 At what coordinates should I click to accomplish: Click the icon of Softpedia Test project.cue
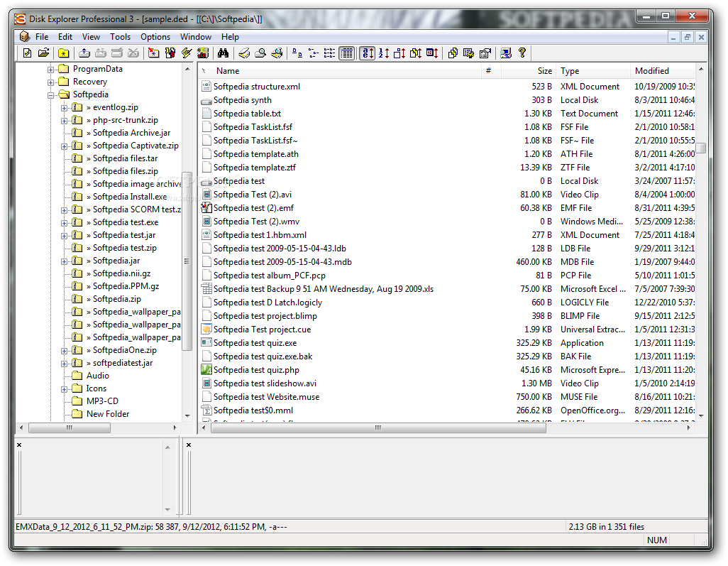(x=206, y=330)
